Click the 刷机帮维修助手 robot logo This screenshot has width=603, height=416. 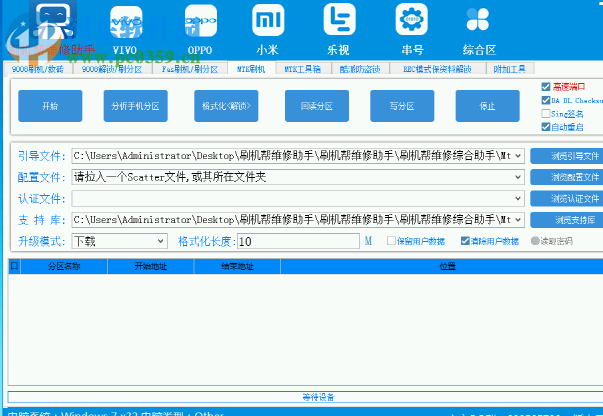click(x=55, y=19)
